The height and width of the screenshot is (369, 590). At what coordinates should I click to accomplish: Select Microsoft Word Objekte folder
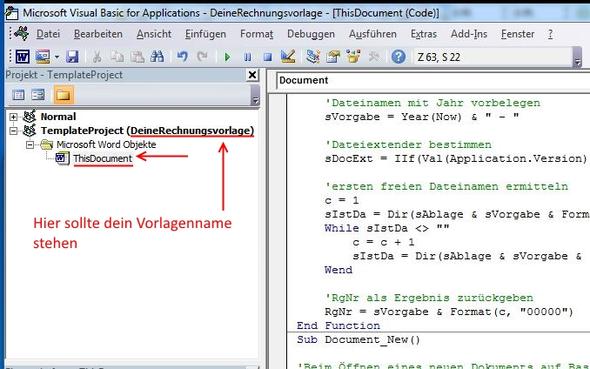pos(106,145)
